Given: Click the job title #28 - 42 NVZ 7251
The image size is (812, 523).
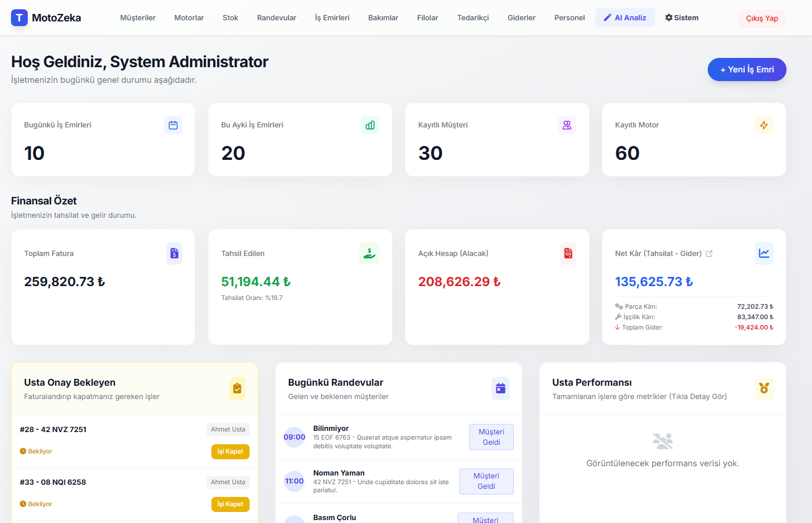Looking at the screenshot, I should pos(53,430).
